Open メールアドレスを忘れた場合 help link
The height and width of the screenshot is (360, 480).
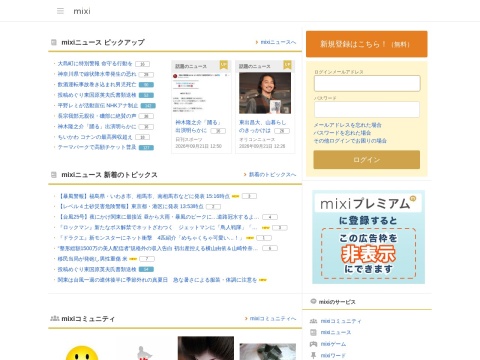[x=347, y=125]
